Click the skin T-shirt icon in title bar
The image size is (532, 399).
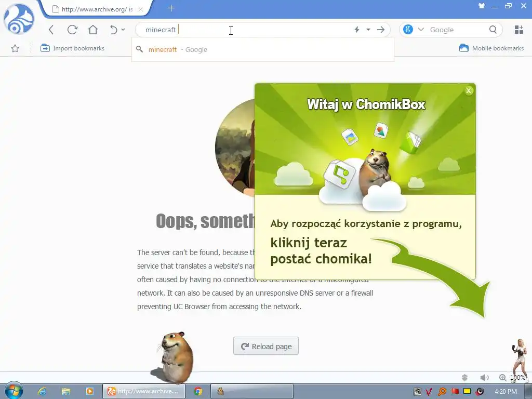[481, 6]
